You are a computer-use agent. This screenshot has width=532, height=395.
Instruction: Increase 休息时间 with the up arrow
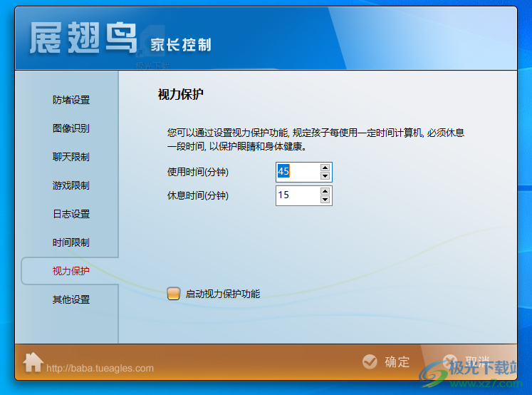pyautogui.click(x=325, y=191)
